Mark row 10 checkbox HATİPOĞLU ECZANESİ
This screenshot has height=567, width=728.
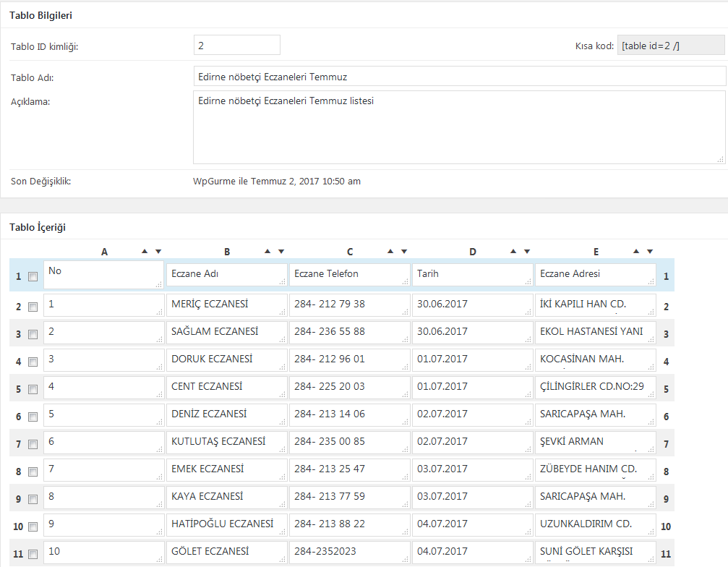(x=33, y=526)
